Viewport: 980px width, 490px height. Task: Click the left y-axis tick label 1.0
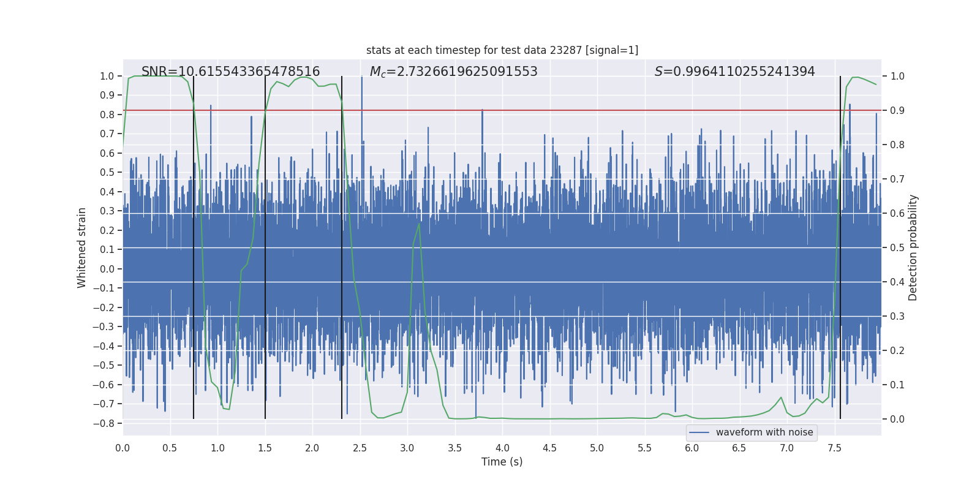[x=107, y=76]
